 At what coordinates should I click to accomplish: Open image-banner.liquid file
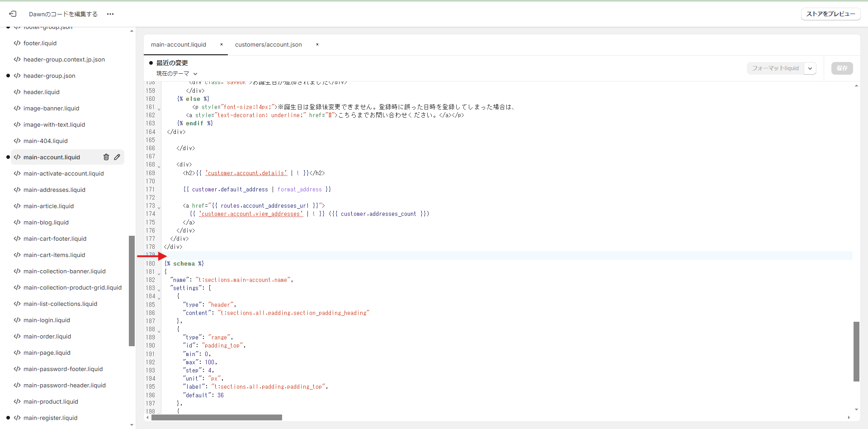coord(51,108)
